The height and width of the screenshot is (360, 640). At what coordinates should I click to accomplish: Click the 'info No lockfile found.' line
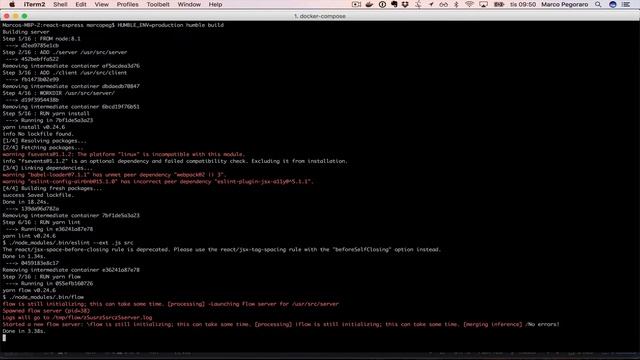click(38, 134)
